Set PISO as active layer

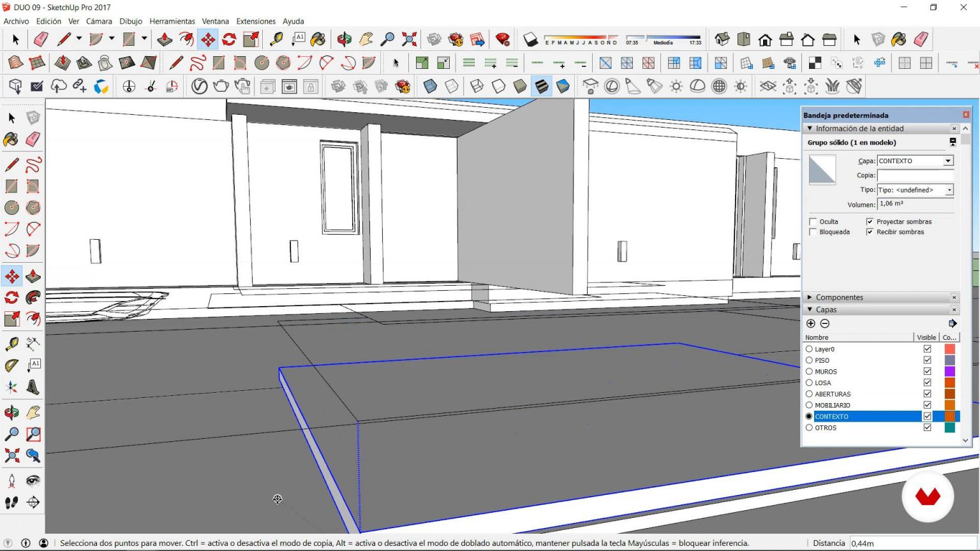809,360
